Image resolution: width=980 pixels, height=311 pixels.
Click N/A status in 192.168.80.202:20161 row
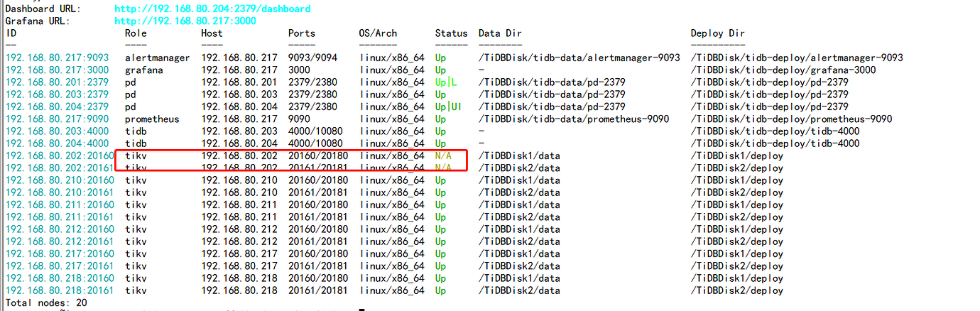click(x=443, y=168)
